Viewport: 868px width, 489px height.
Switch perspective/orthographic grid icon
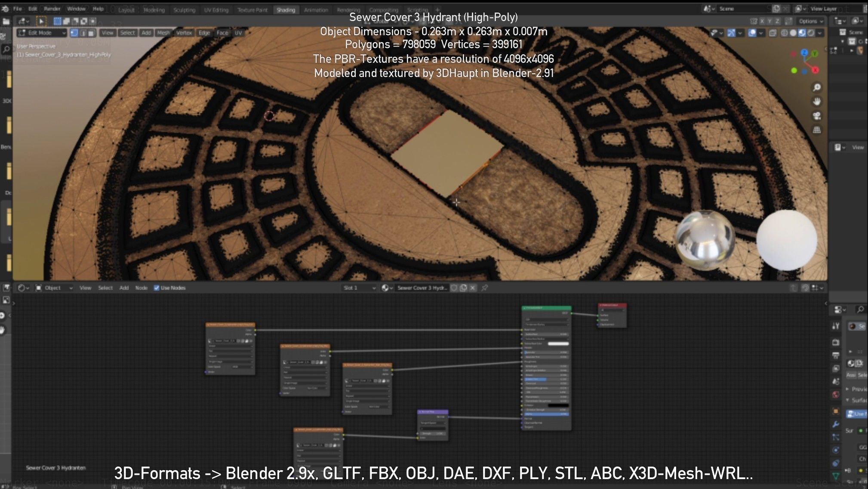pos(817,130)
